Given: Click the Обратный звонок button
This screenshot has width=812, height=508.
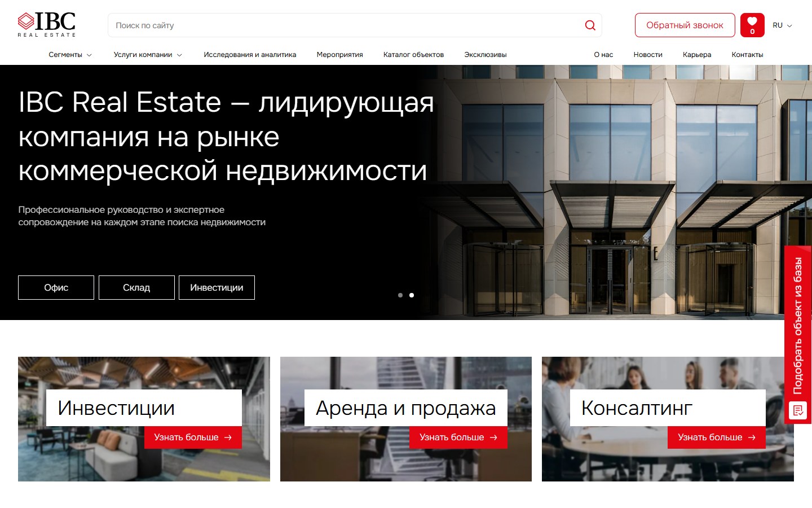Looking at the screenshot, I should [685, 25].
